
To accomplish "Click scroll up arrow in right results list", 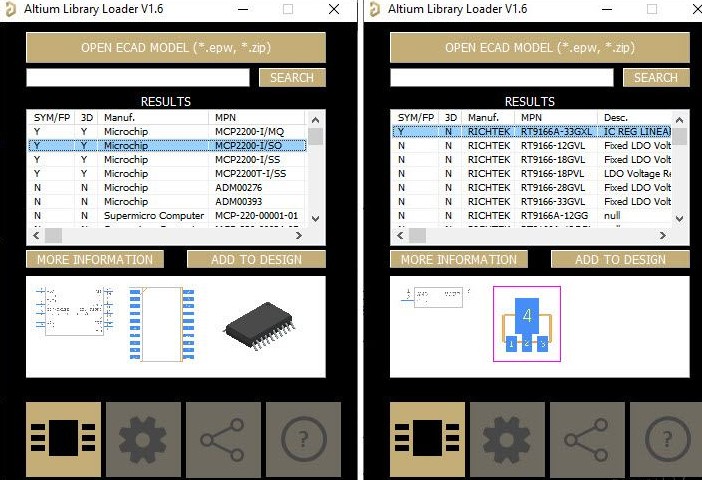I will point(679,120).
